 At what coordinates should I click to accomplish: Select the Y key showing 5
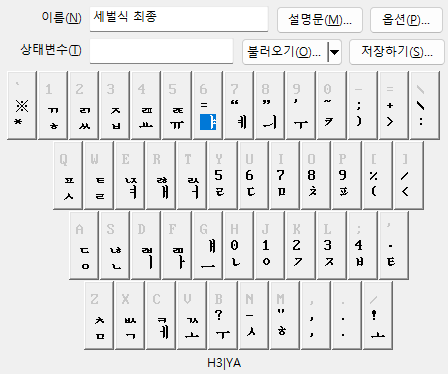pos(223,175)
